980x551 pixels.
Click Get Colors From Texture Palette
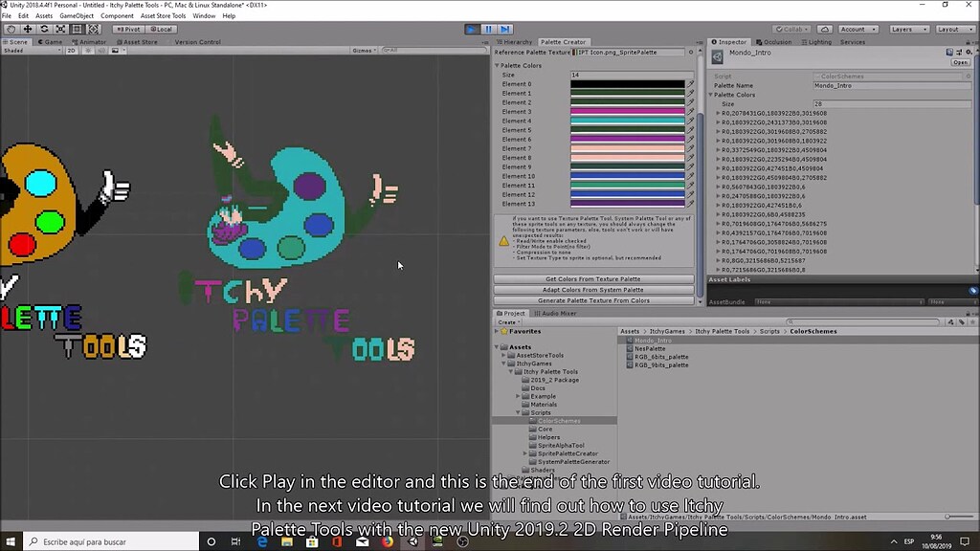point(594,279)
